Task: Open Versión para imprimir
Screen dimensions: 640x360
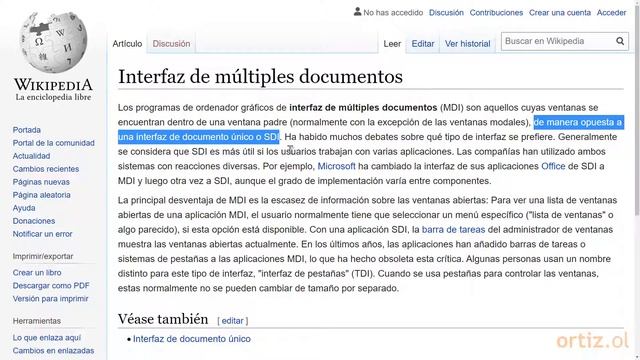Action: coord(50,299)
